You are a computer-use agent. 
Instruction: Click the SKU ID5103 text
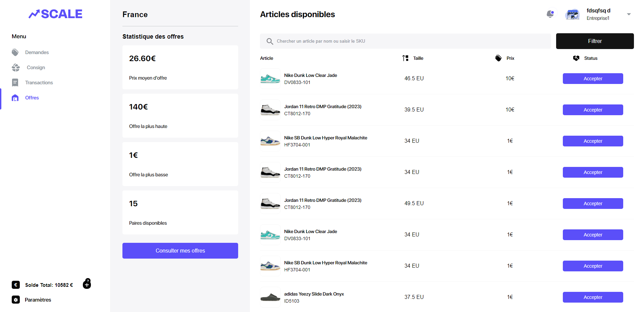[x=291, y=301]
